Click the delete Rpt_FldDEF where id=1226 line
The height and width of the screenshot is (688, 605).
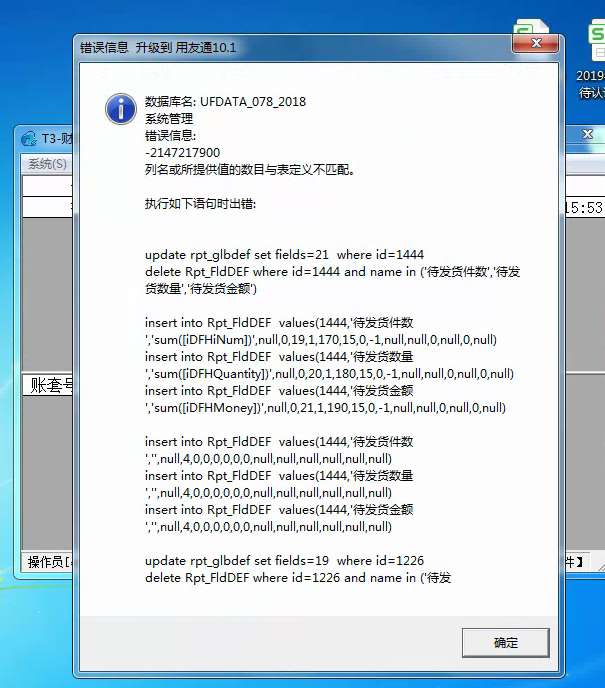298,578
